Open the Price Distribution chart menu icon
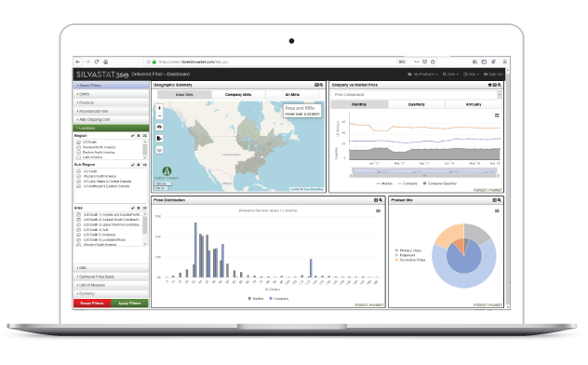 coord(378,210)
